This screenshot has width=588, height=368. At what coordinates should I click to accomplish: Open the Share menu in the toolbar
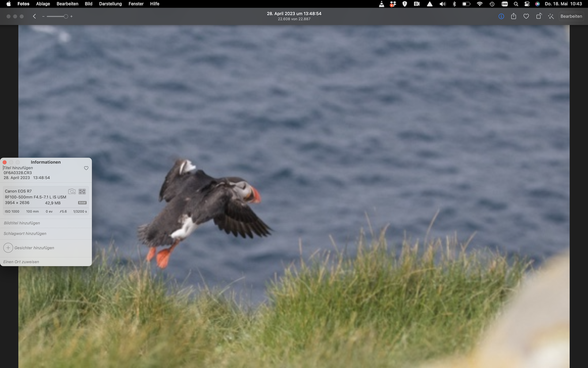pyautogui.click(x=514, y=16)
